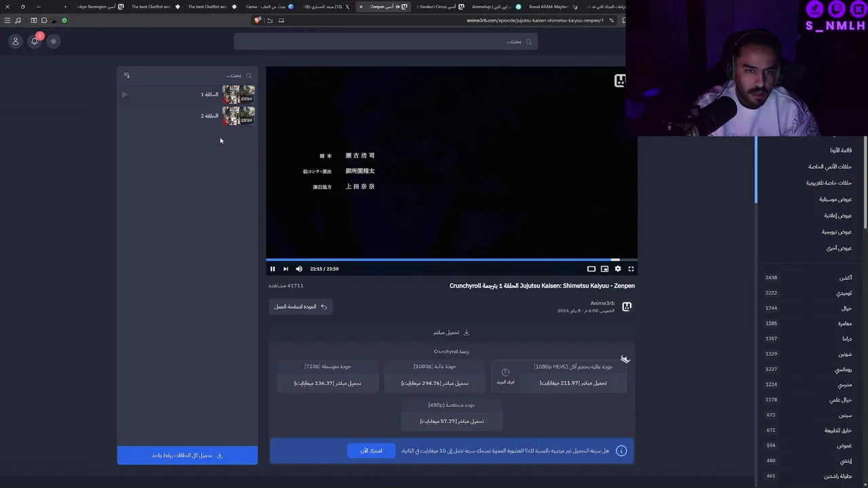Open مدرسي genre with 1224 titles
This screenshot has width=868, height=488.
[x=808, y=384]
